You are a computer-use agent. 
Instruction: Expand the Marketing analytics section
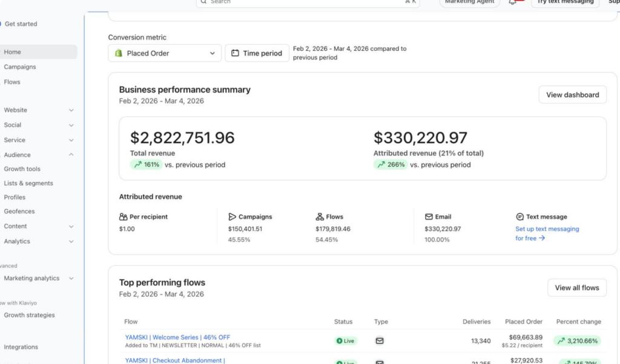39,278
